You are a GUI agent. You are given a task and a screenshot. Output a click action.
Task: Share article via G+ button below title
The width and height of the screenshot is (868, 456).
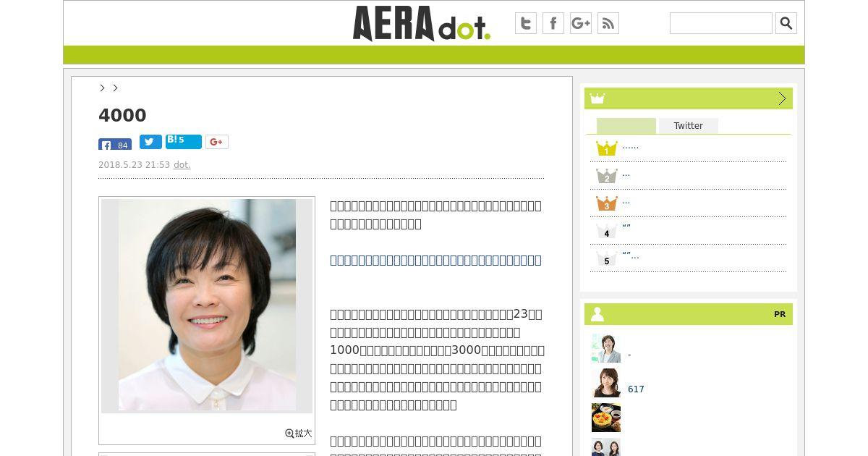point(217,142)
